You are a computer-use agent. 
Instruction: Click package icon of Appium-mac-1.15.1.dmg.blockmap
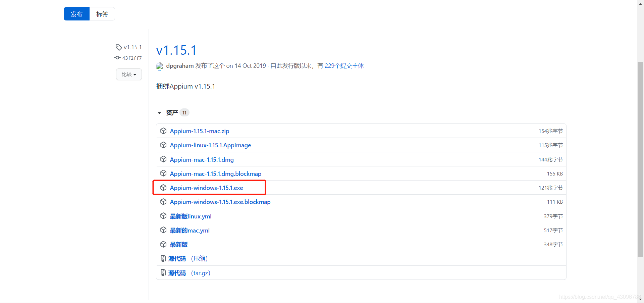[163, 173]
